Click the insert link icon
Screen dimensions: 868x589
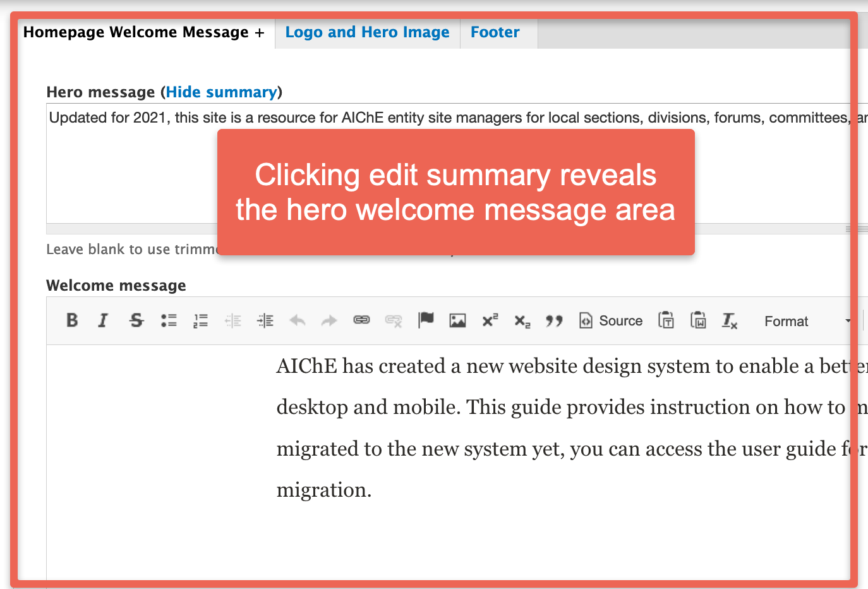click(x=361, y=320)
